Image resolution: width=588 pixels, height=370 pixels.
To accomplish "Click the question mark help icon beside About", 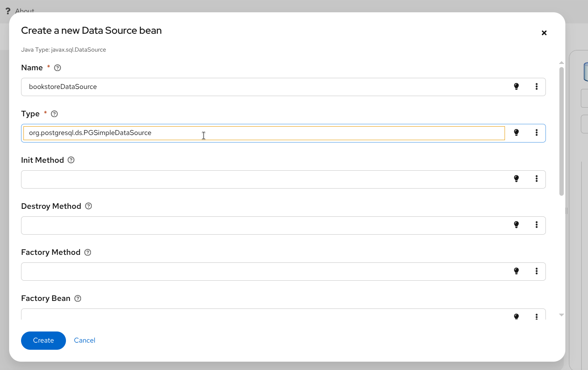I will coord(8,11).
